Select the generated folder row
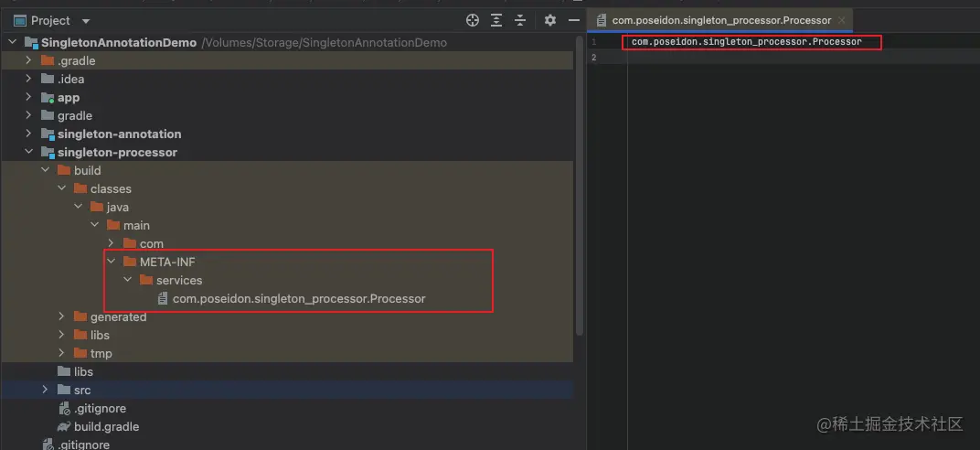This screenshot has height=450, width=980. [287, 316]
